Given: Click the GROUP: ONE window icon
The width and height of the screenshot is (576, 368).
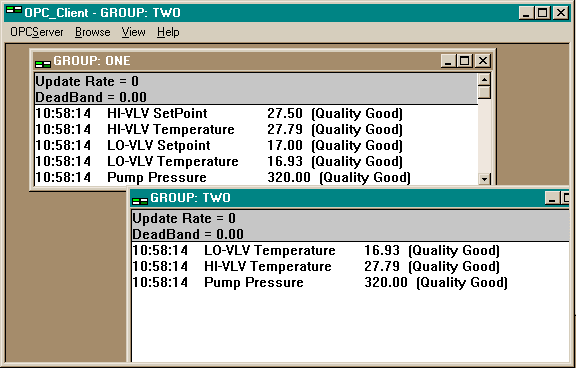Looking at the screenshot, I should 43,64.
